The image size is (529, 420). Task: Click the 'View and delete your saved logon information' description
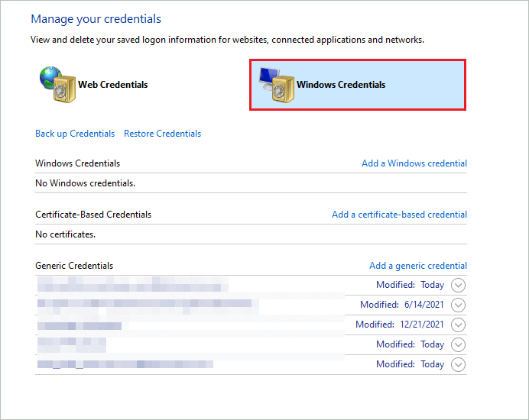tap(227, 40)
